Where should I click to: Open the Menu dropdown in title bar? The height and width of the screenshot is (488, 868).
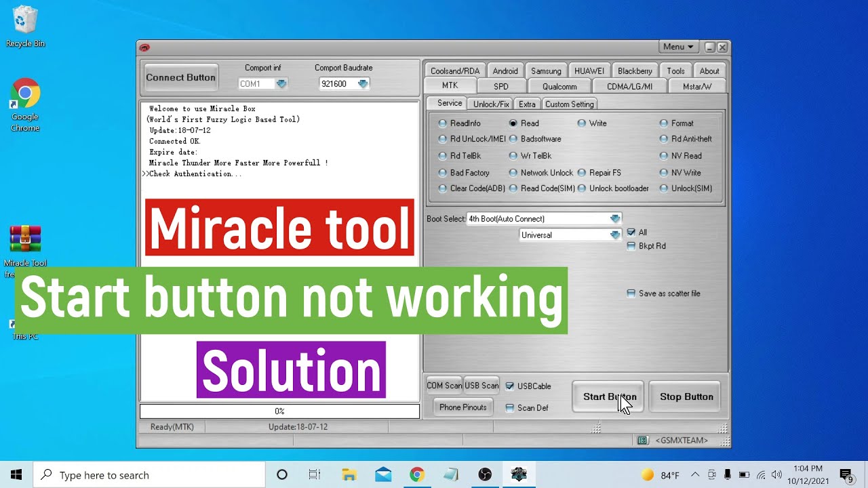[x=678, y=47]
